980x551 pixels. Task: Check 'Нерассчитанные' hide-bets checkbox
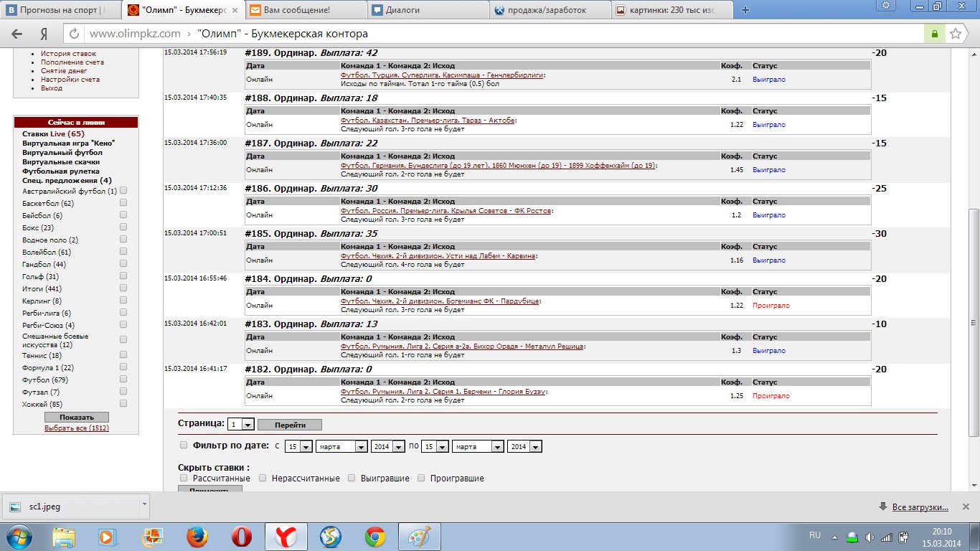tap(263, 478)
